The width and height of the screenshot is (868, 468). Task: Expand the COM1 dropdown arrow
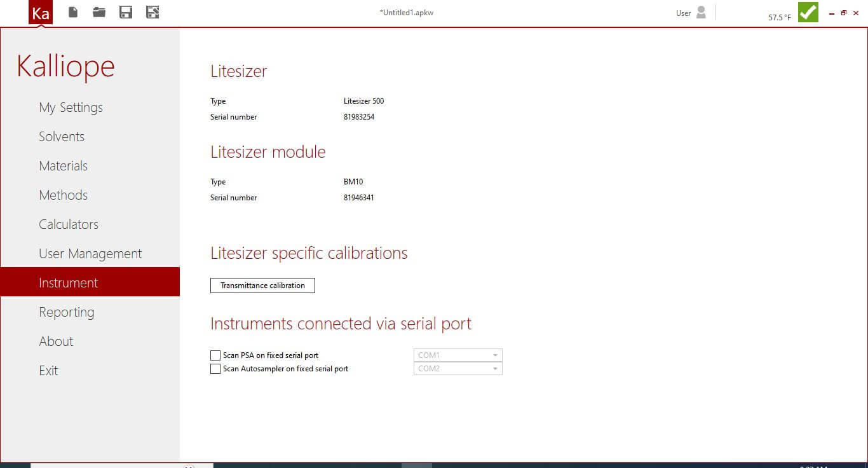[495, 355]
